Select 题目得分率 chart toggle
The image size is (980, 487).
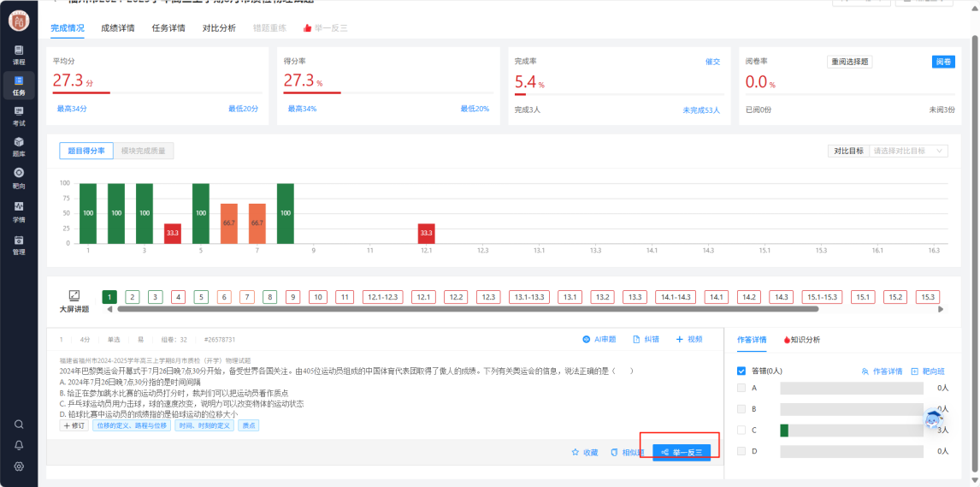[x=86, y=151]
